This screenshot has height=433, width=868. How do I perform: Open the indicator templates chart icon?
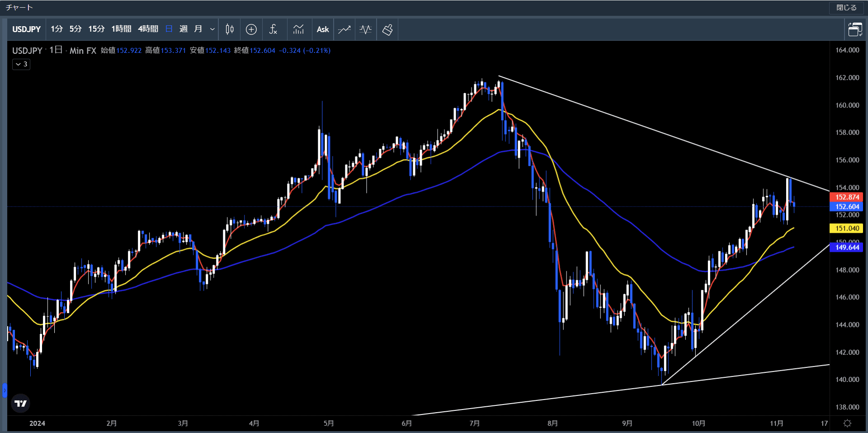298,29
